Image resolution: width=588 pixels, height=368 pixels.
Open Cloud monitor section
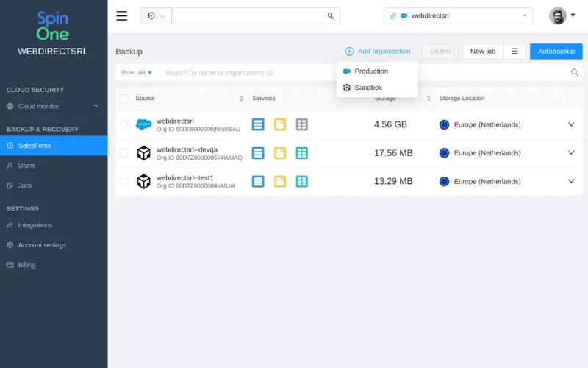point(38,106)
